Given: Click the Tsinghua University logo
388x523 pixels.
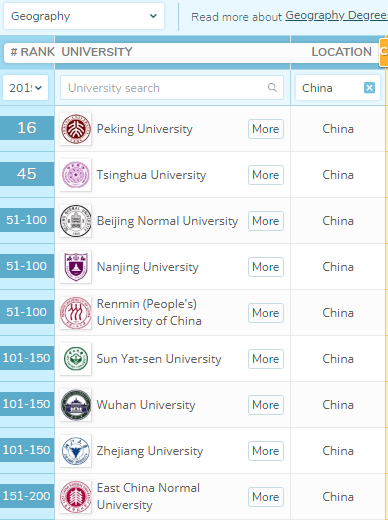Looking at the screenshot, I should coord(76,175).
